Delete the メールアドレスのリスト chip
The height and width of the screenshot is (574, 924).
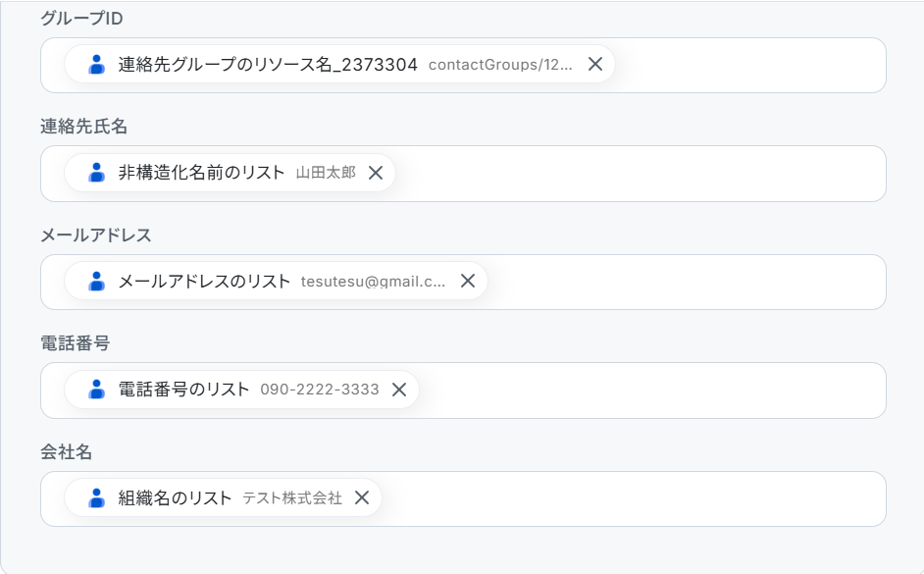coord(468,282)
